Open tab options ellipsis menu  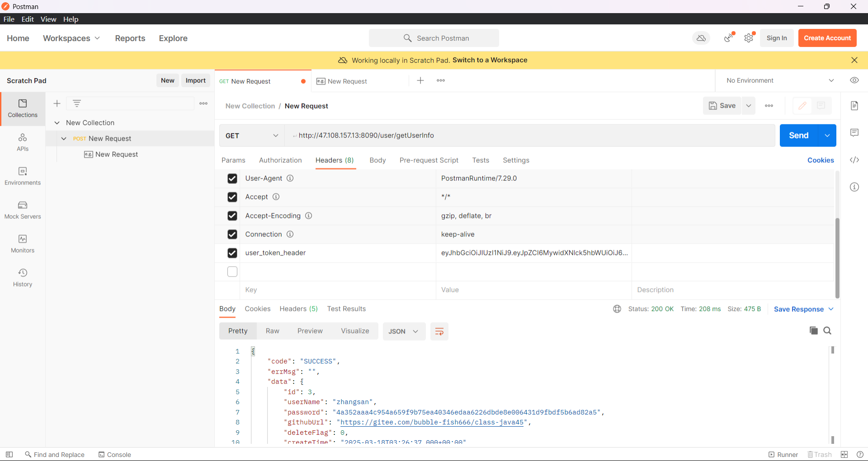pyautogui.click(x=441, y=80)
